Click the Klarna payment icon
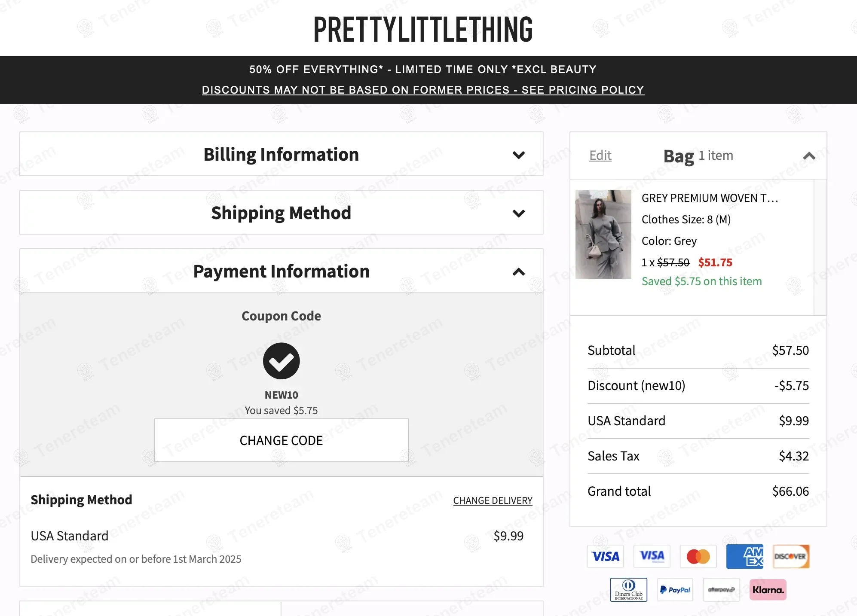The image size is (857, 616). click(768, 590)
